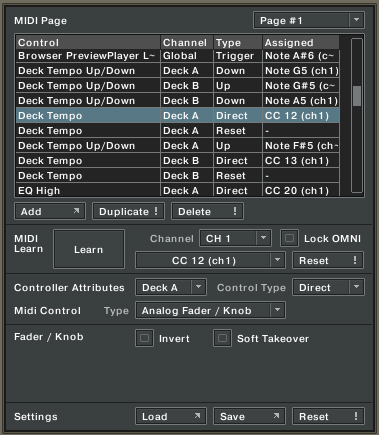
Task: Click the Add button
Action: pyautogui.click(x=50, y=211)
